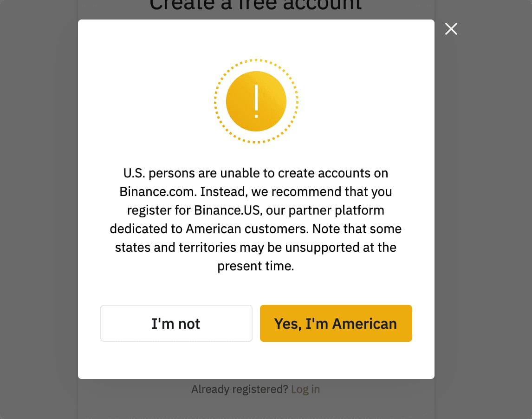This screenshot has height=419, width=532.
Task: Click the word "Binance.com" in the message
Action: pos(158,192)
